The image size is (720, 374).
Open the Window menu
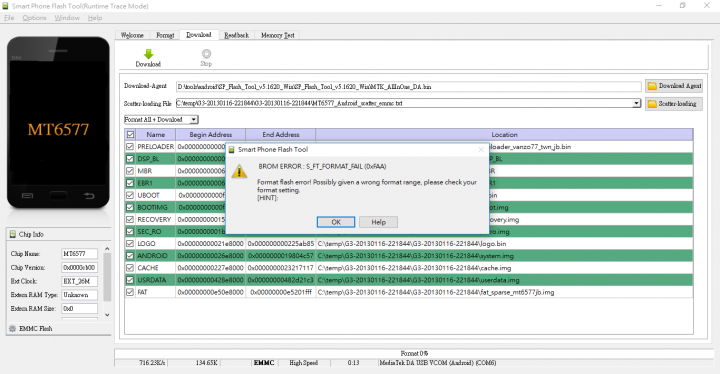click(x=67, y=18)
